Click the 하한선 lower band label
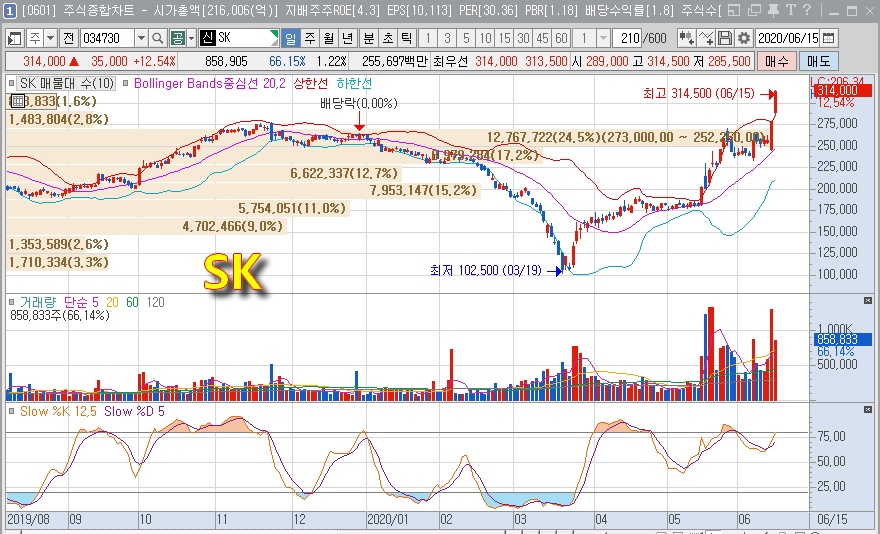This screenshot has width=880, height=534. (x=354, y=84)
